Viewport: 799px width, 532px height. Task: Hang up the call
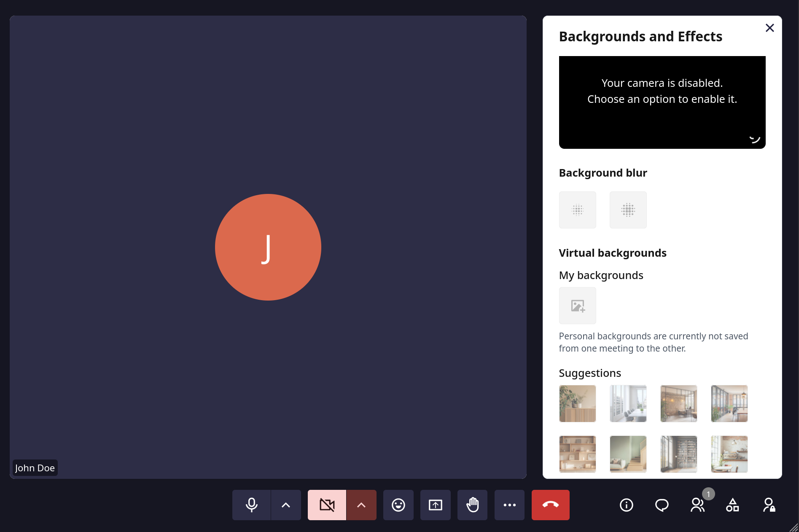tap(551, 505)
